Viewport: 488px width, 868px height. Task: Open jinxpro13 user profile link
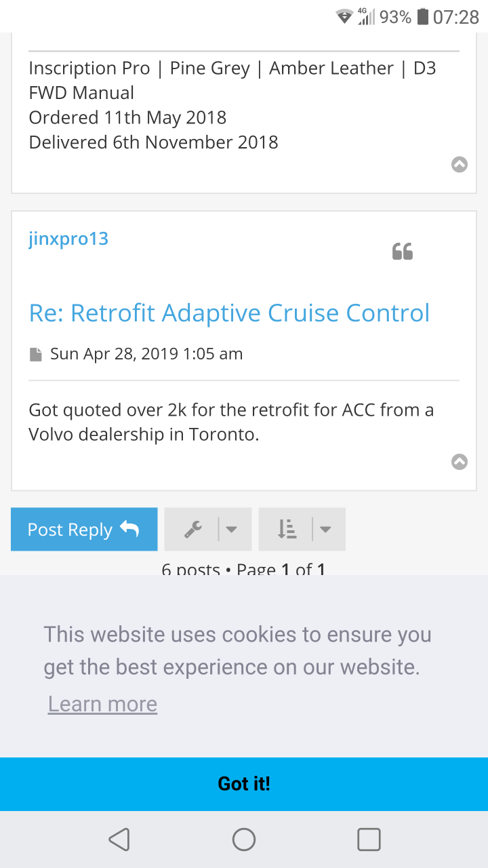[x=68, y=239]
